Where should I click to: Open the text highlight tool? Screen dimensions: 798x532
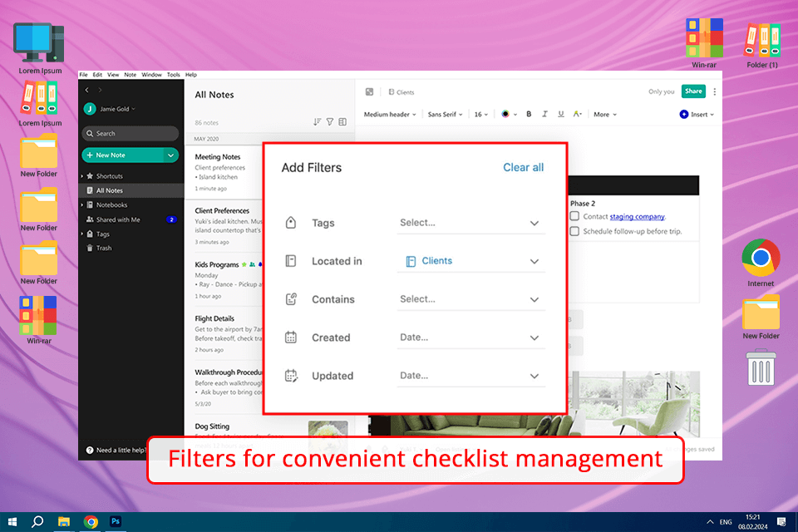577,114
